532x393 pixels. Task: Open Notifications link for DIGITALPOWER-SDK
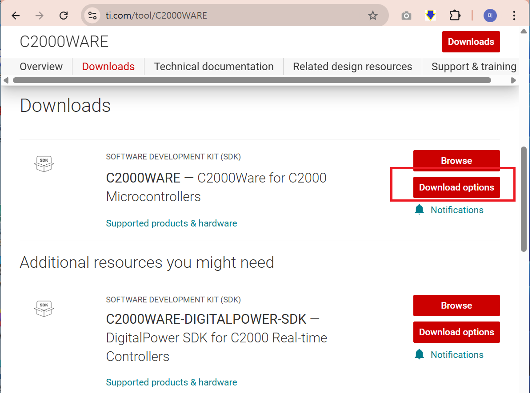pyautogui.click(x=457, y=355)
